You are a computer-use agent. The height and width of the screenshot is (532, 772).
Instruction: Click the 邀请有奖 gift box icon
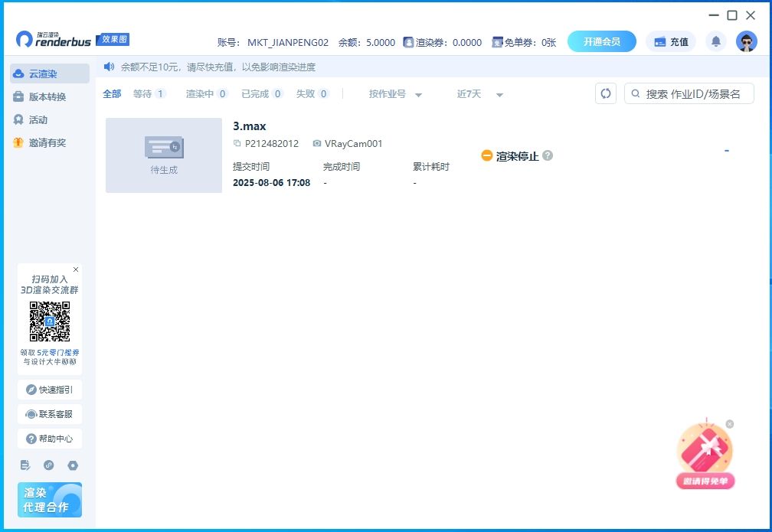click(18, 142)
